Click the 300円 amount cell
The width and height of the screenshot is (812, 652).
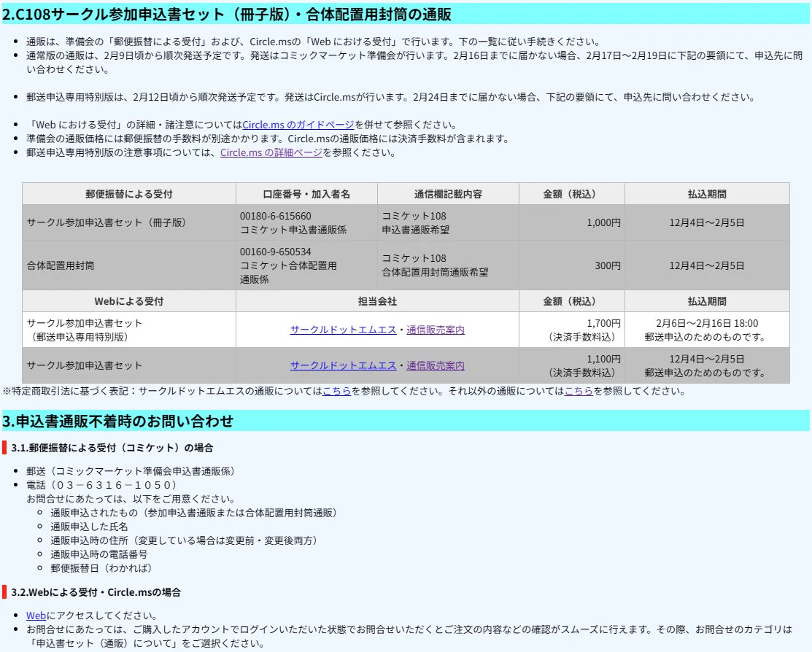(572, 265)
